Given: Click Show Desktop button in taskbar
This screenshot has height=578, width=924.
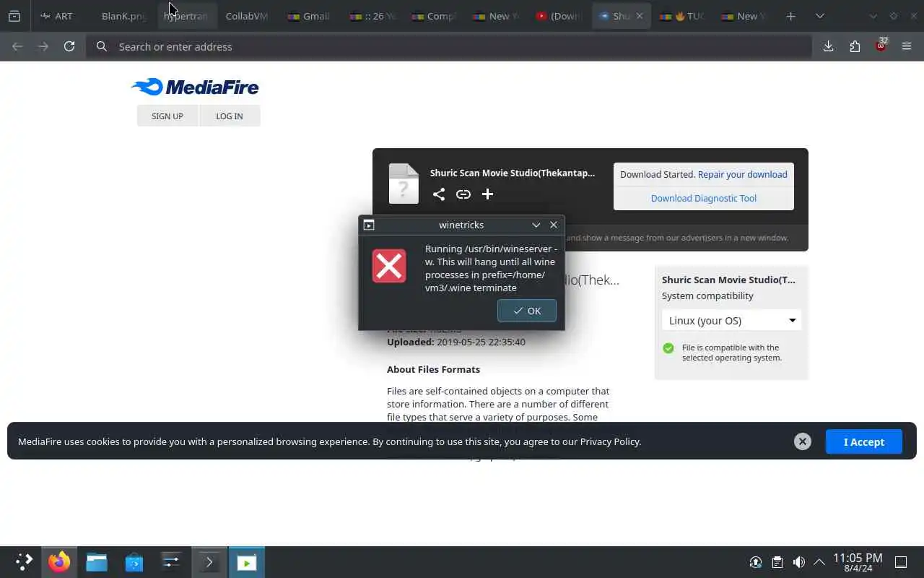Looking at the screenshot, I should pyautogui.click(x=901, y=562).
